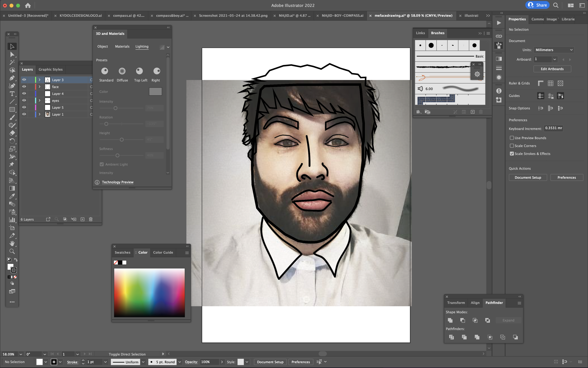Click the Edit Artboards button

click(x=552, y=69)
